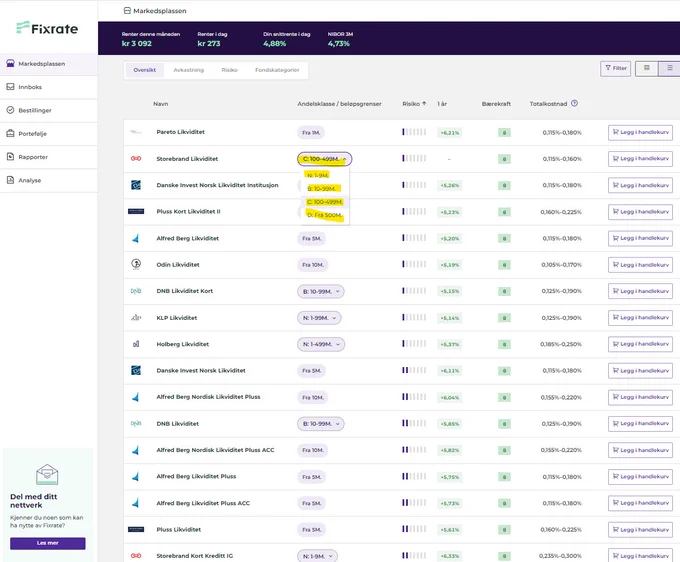Viewport: 680px width, 562px height.
Task: Switch to Fondskategorier tab
Action: pyautogui.click(x=277, y=70)
